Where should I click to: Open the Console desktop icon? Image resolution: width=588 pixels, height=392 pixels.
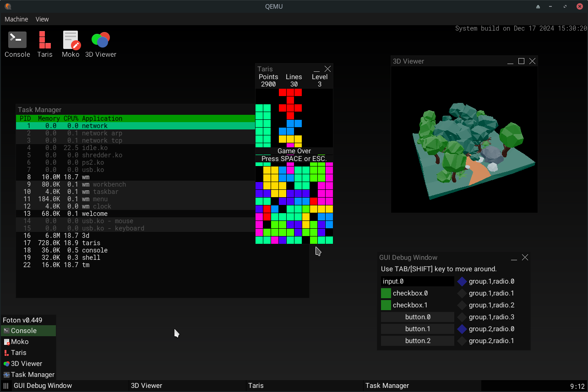coord(17,44)
